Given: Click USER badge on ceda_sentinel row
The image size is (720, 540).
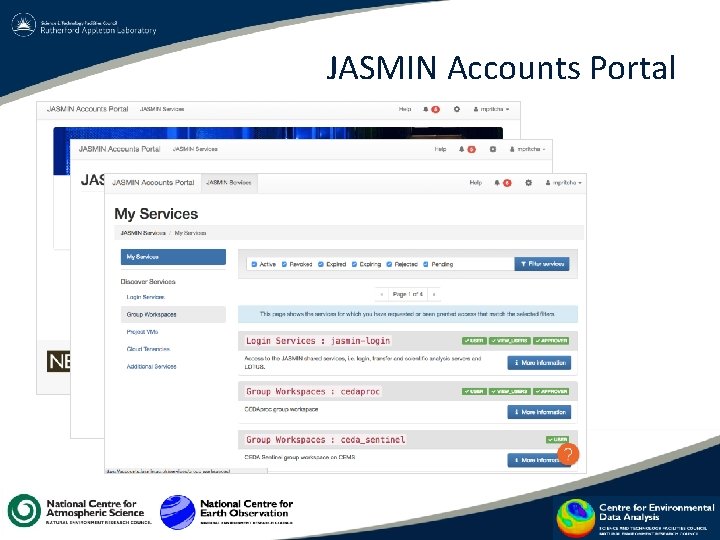Looking at the screenshot, I should (557, 440).
